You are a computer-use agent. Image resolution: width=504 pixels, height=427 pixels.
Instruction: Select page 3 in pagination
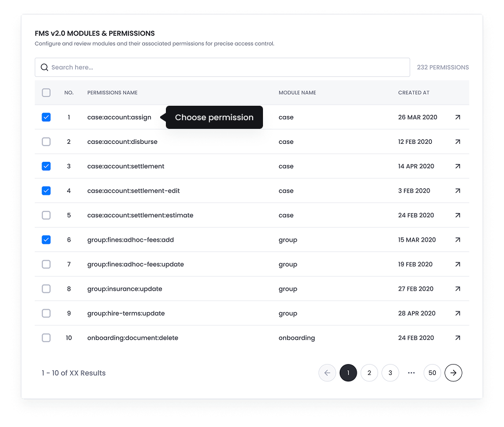[390, 373]
